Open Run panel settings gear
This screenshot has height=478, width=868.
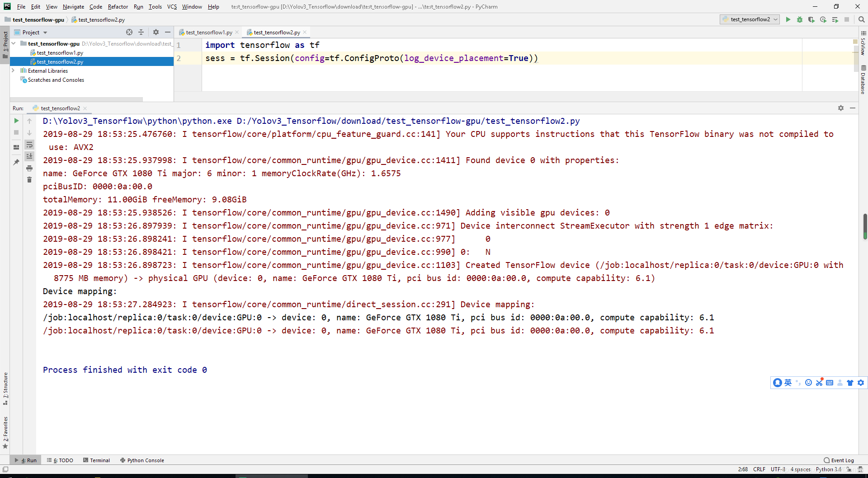pyautogui.click(x=841, y=108)
